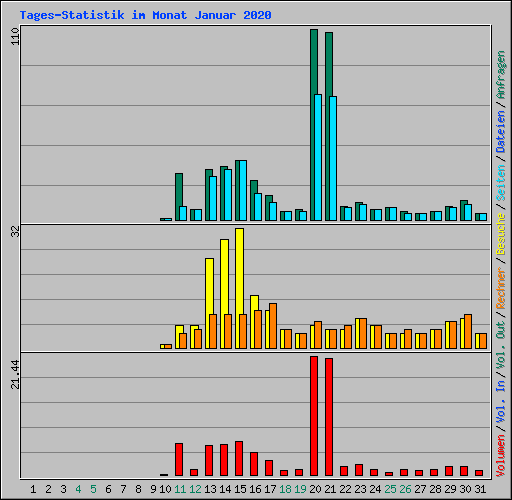Click the red Volumen legend label

tap(501, 455)
